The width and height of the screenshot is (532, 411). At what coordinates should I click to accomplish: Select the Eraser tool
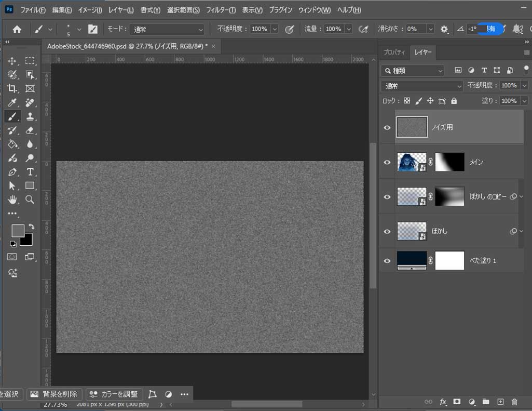[30, 130]
